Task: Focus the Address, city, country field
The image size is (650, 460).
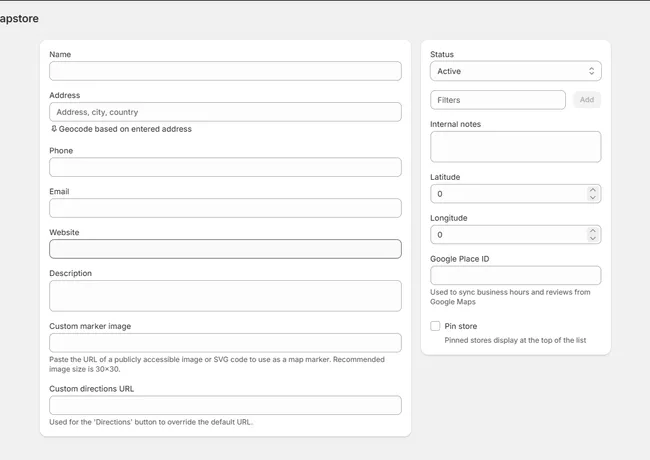Action: 225,112
